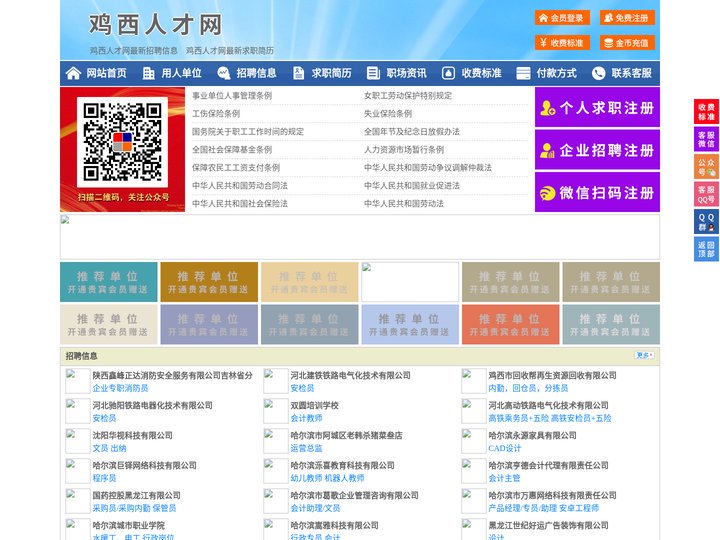Viewport: 720px width, 540px height.
Task: Click the orange-red 推荐单位 tile
Action: coord(511,324)
